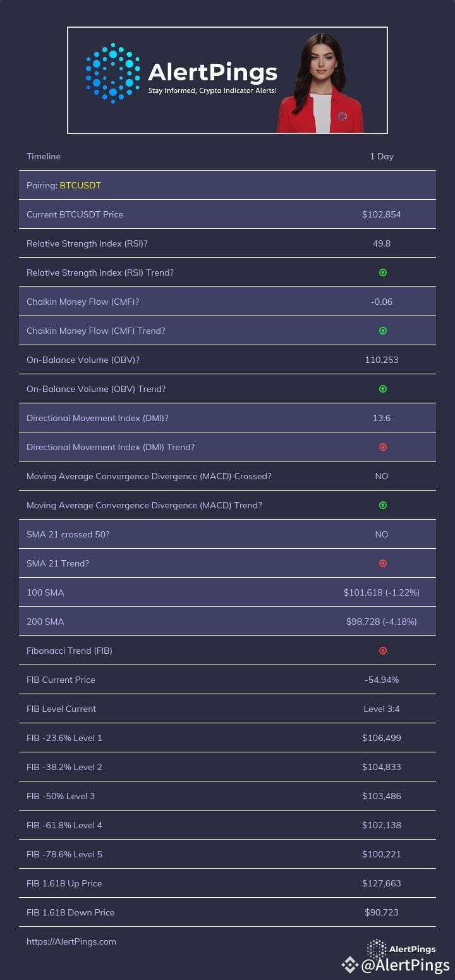Viewport: 455px width, 980px height.
Task: Click the RSI Trend green up arrow icon
Action: click(382, 273)
